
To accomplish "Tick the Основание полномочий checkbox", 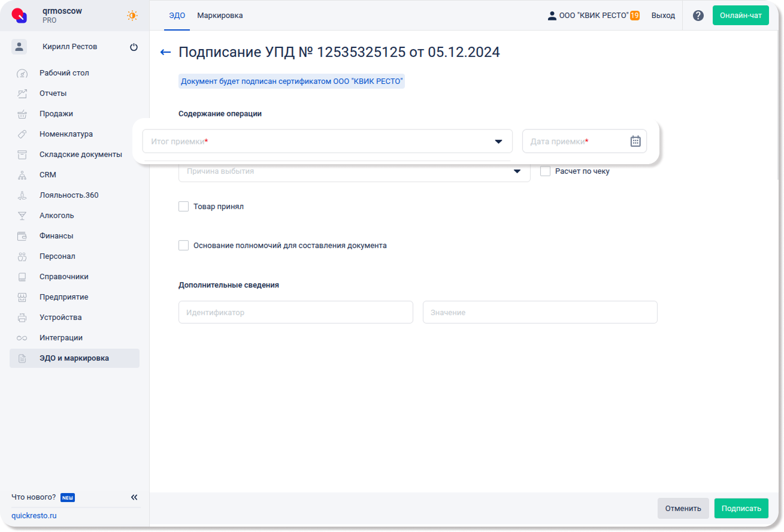I will click(184, 246).
